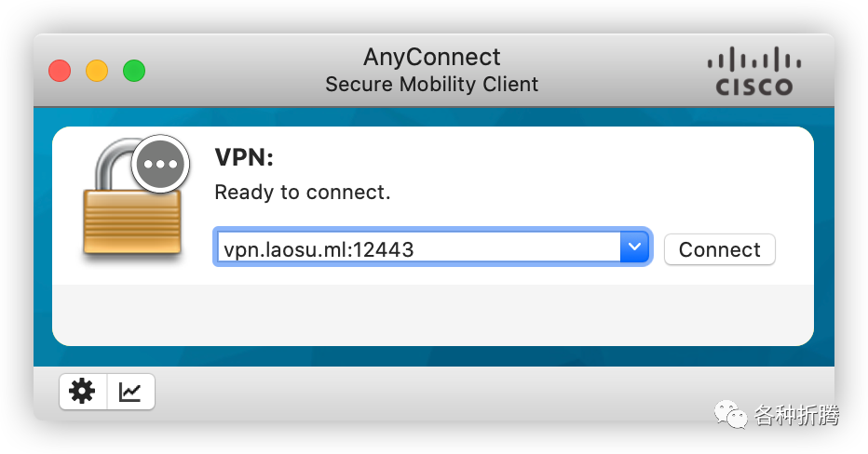Minimize the window with yellow button
Image resolution: width=868 pixels, height=454 pixels.
pos(97,71)
